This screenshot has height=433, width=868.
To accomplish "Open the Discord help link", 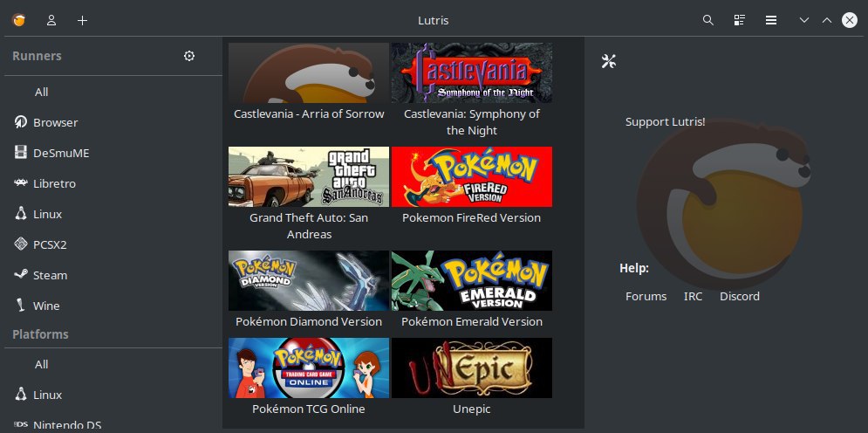I will tap(740, 296).
